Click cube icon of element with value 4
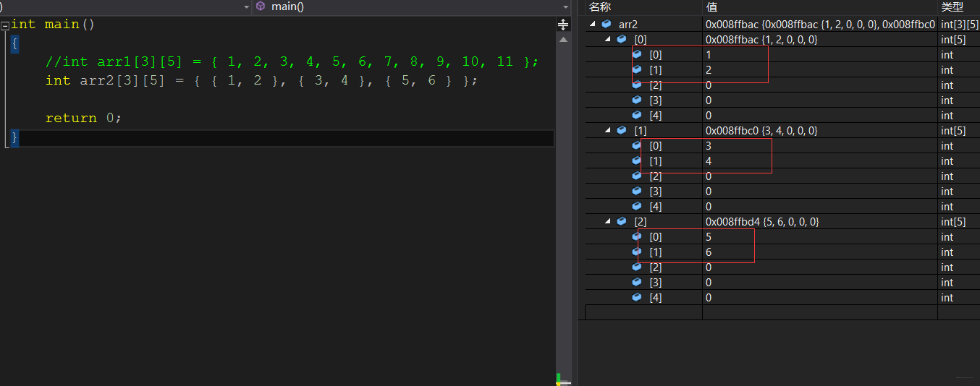Screen dimensions: 980x386 [637, 160]
